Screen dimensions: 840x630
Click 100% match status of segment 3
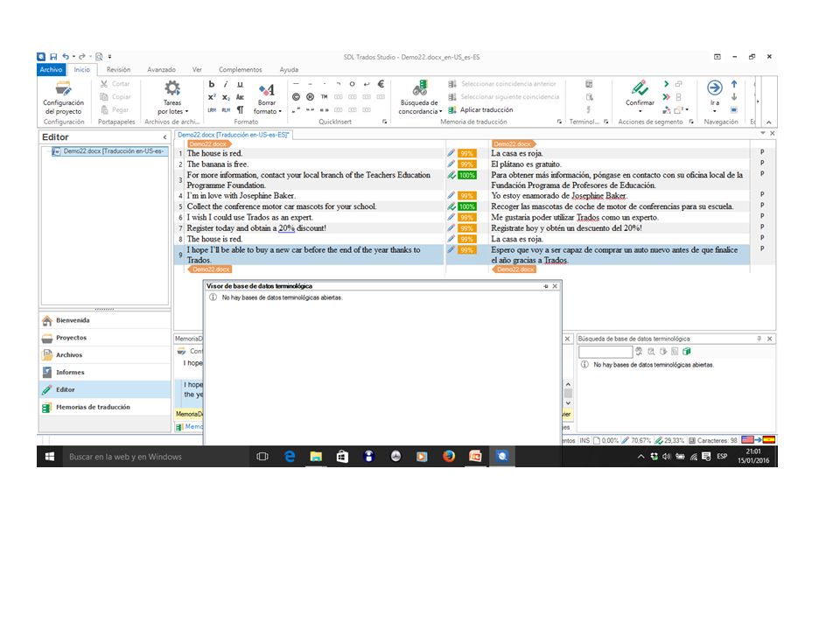(466, 175)
